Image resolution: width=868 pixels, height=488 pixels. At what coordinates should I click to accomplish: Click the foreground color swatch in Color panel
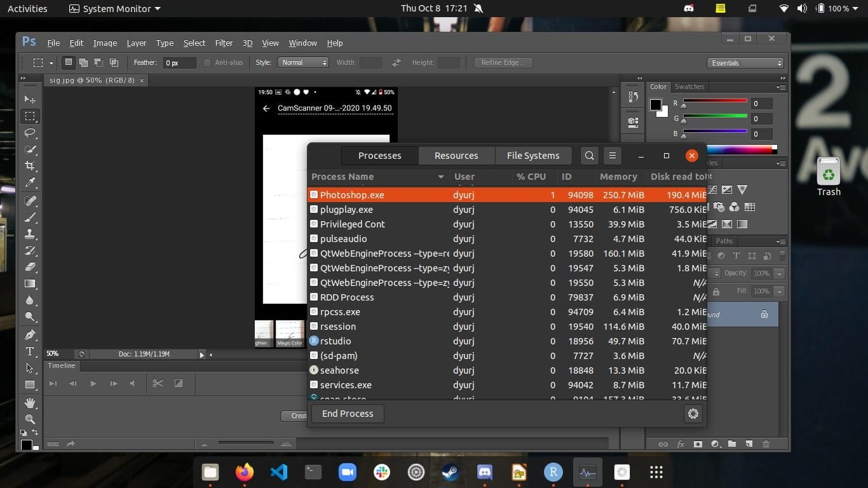(x=655, y=105)
